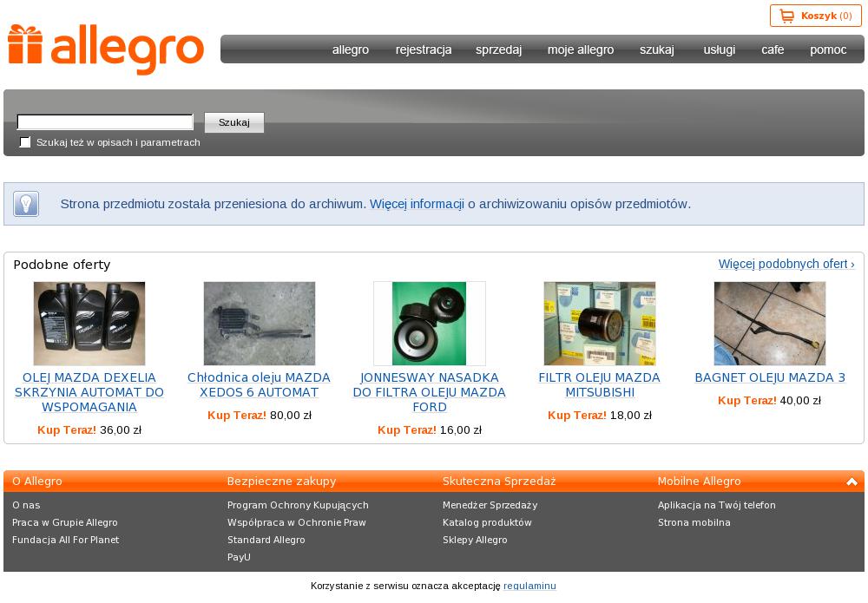Viewport: 868px width, 603px height.
Task: Open Mazda Dexelia oil bottles thumbnail
Action: pyautogui.click(x=89, y=324)
